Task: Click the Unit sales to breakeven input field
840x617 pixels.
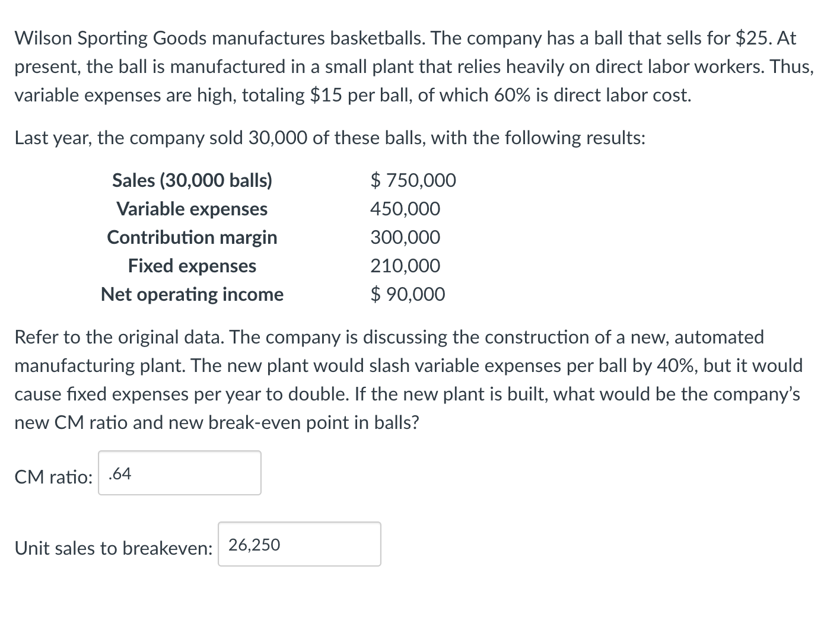Action: pos(299,544)
